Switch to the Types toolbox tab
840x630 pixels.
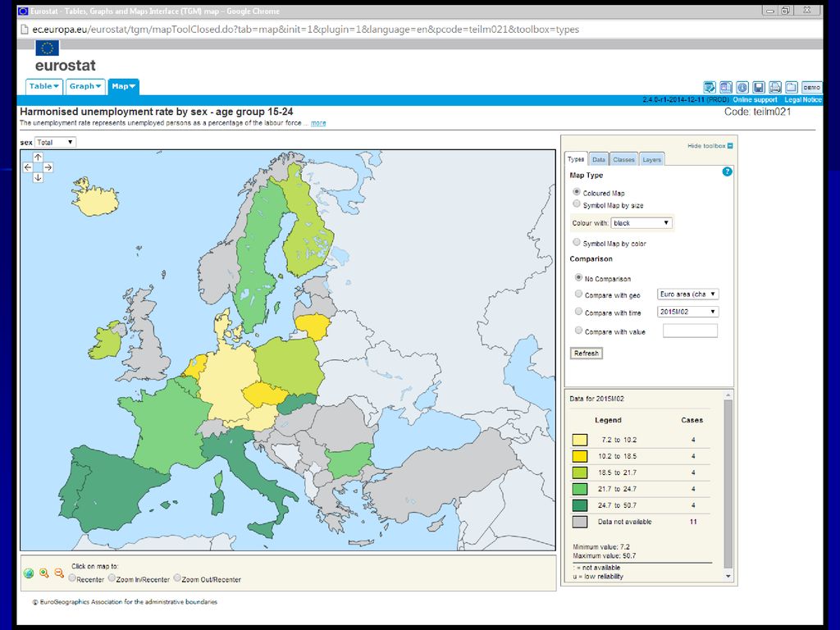[x=576, y=159]
